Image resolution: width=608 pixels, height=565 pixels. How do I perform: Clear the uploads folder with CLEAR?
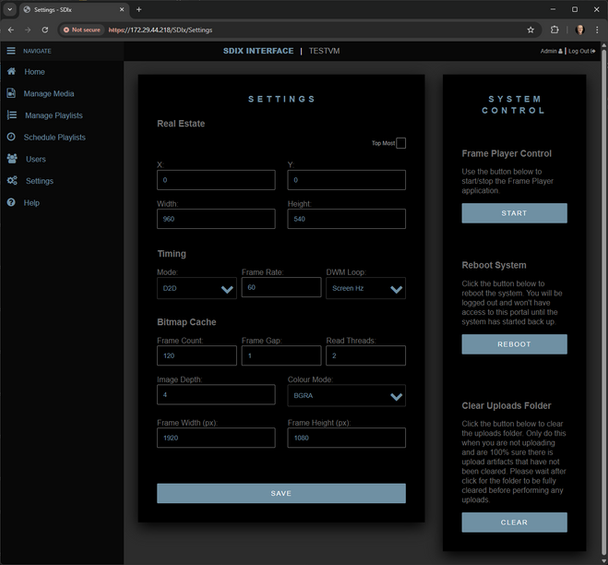[x=514, y=522]
